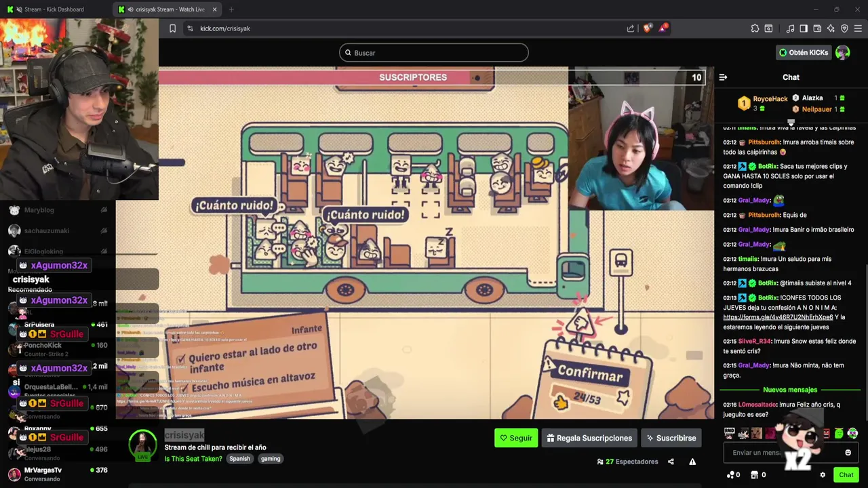
Task: Collapse the chat panel with the arrow icon
Action: pyautogui.click(x=723, y=77)
